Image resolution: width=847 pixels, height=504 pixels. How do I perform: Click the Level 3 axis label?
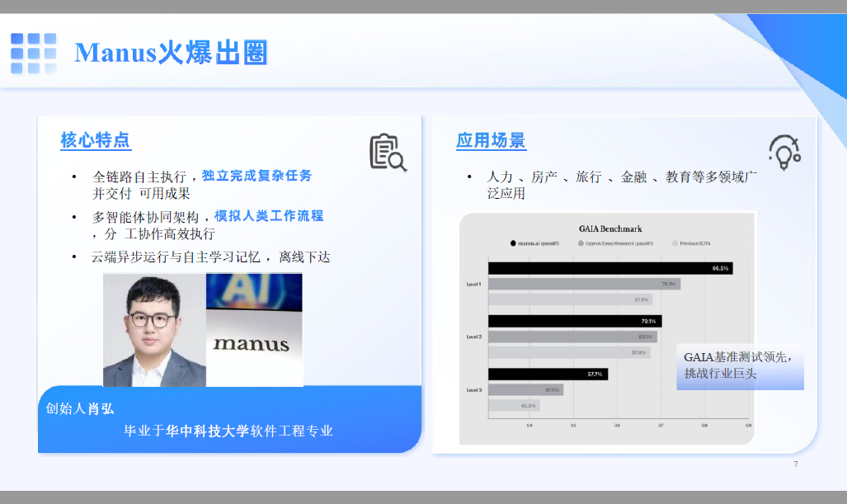473,390
